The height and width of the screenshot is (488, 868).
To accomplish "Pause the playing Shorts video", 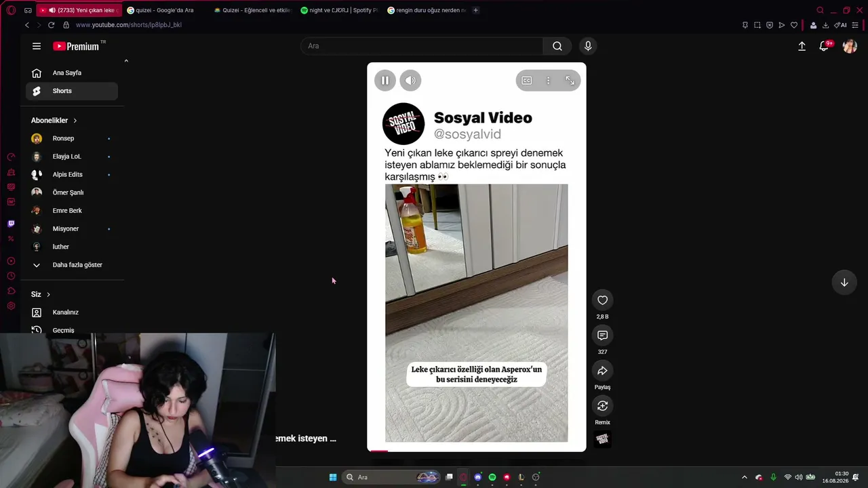I will [x=384, y=81].
